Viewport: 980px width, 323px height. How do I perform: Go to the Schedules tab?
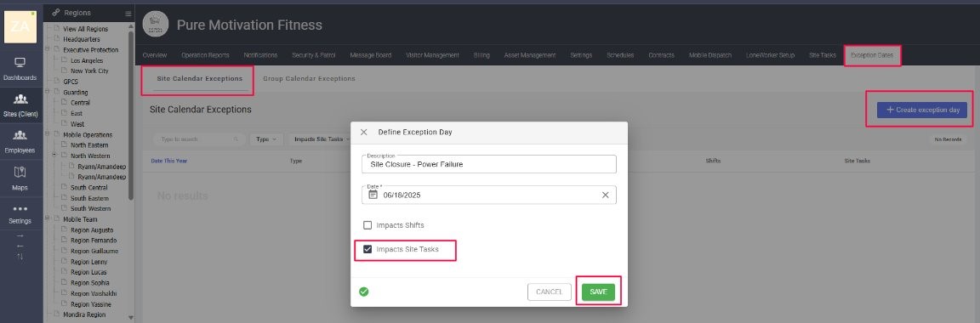point(621,55)
